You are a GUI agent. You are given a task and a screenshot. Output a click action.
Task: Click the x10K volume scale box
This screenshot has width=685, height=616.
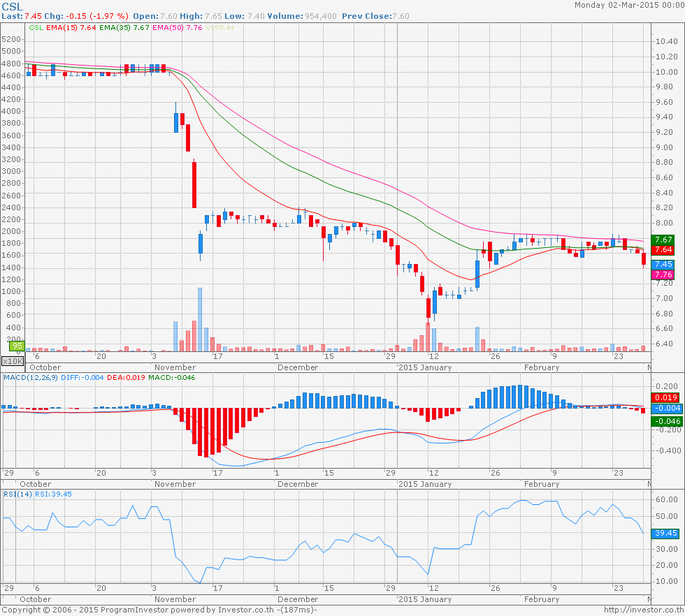(13, 361)
